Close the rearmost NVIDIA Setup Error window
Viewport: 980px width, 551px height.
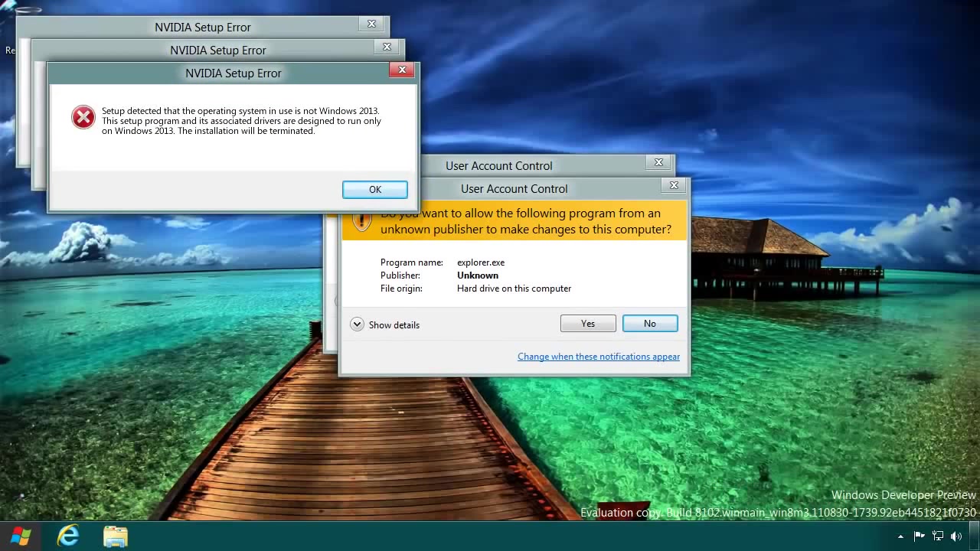pyautogui.click(x=371, y=24)
